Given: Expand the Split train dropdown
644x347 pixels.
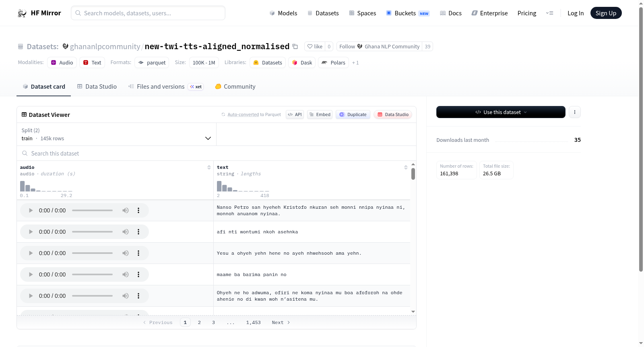Looking at the screenshot, I should pyautogui.click(x=116, y=134).
